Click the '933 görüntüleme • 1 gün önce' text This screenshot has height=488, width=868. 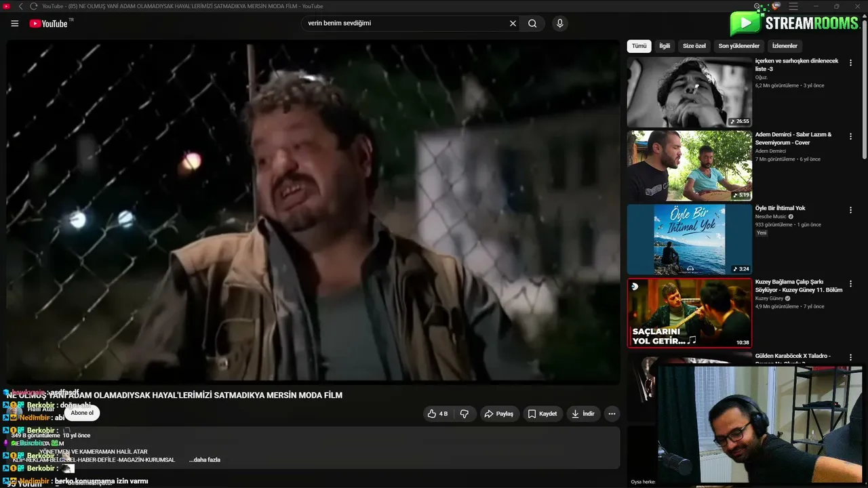788,224
